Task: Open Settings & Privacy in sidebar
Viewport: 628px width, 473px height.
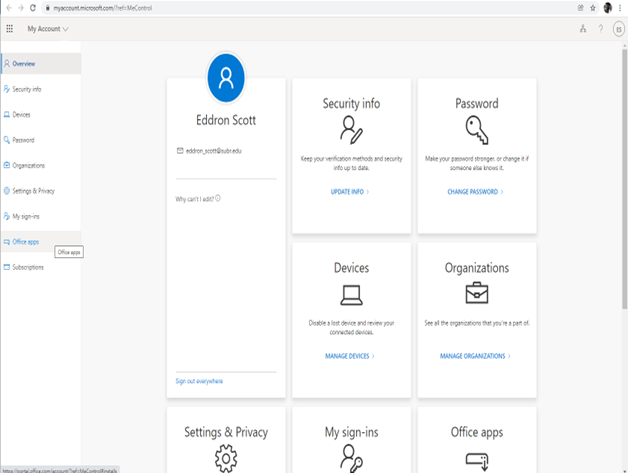Action: (x=41, y=191)
